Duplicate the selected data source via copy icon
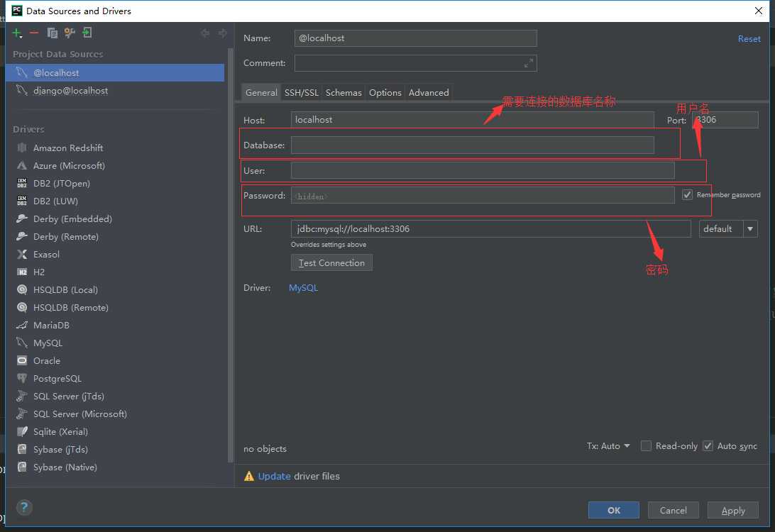The width and height of the screenshot is (775, 532). tap(52, 33)
